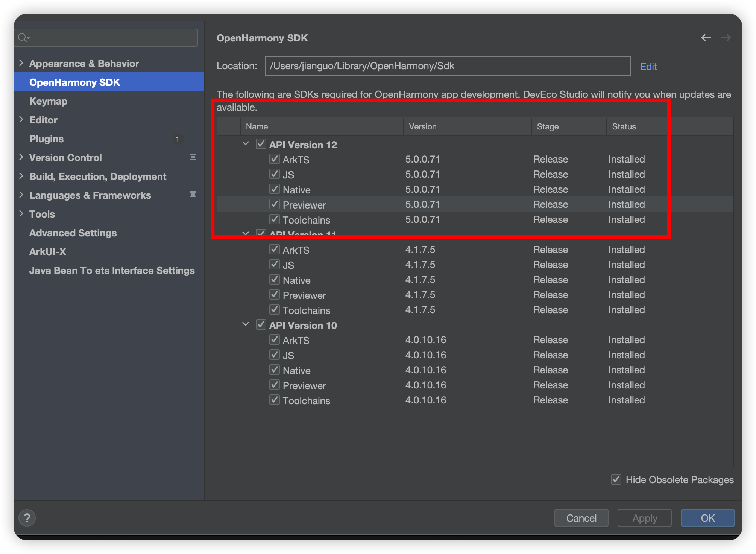Open the ArkUI-X settings page

point(47,252)
